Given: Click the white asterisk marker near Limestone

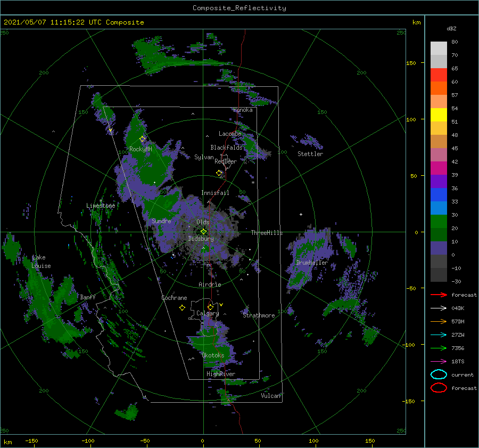Looking at the screenshot, I should click(101, 201).
